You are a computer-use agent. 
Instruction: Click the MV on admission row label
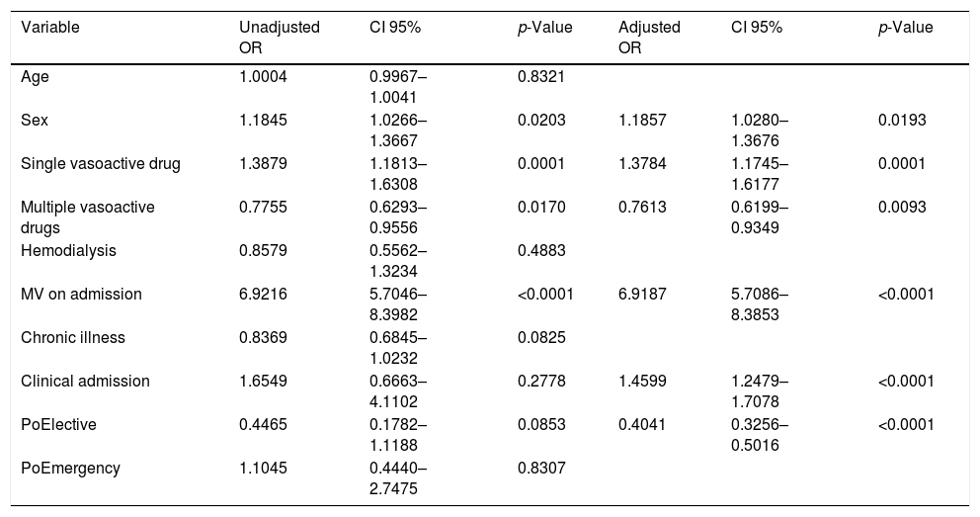tap(81, 294)
